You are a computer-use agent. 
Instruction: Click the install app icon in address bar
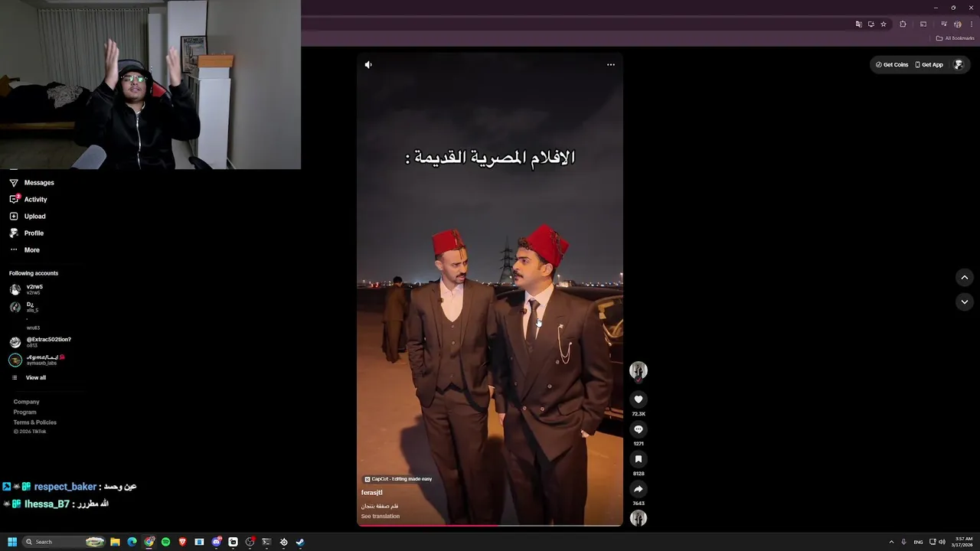(x=871, y=24)
